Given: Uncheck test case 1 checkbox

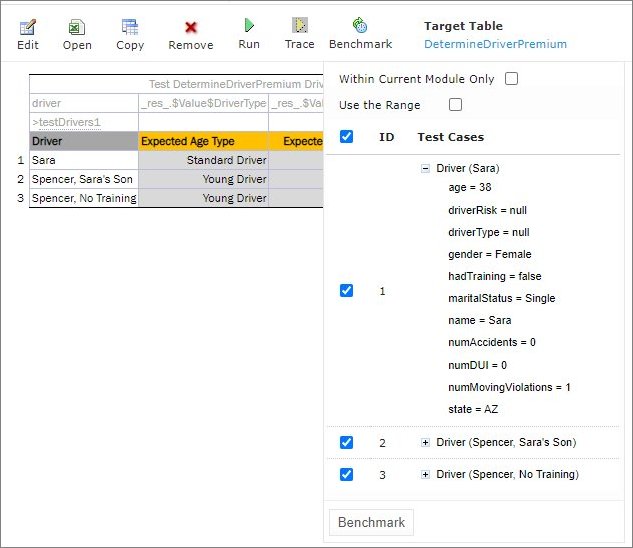Looking at the screenshot, I should click(x=346, y=291).
